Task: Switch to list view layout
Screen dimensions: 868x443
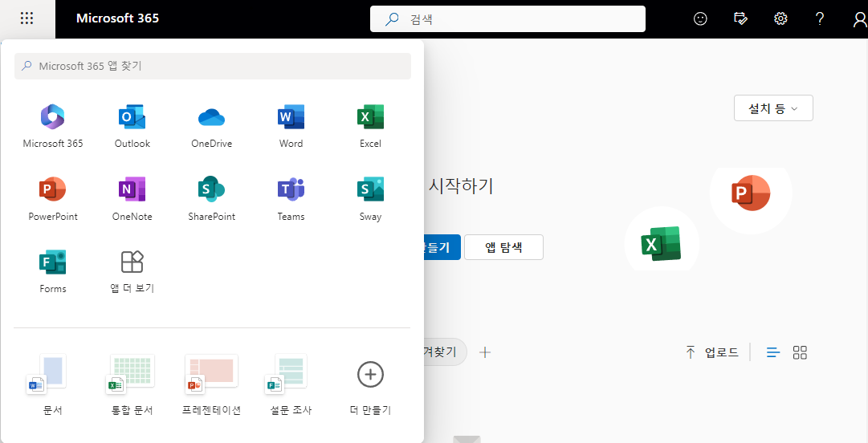Action: pos(773,352)
